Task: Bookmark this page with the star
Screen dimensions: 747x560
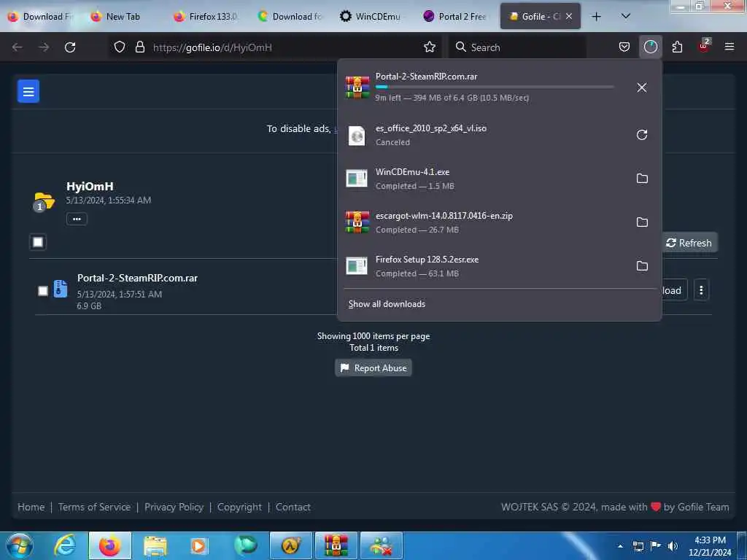Action: (x=429, y=47)
